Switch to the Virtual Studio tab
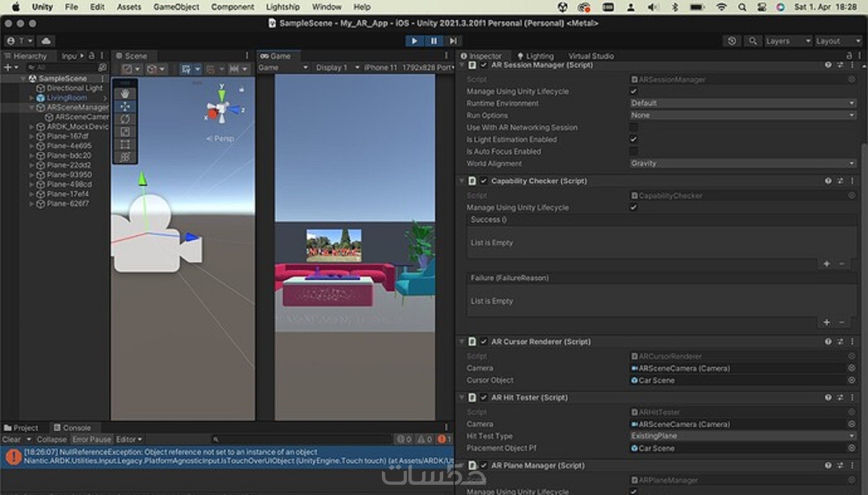The height and width of the screenshot is (495, 868). [591, 56]
